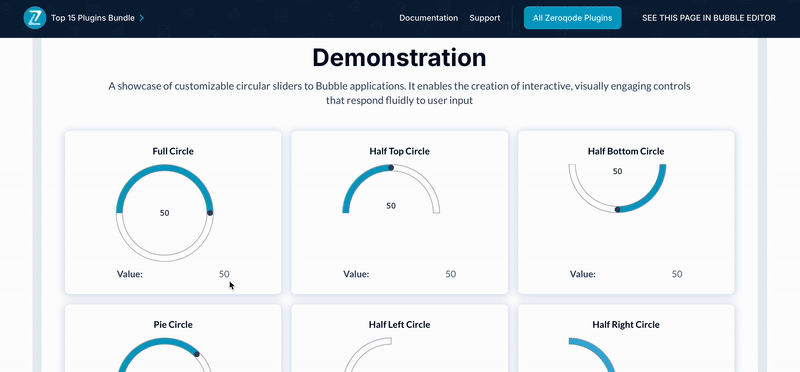The image size is (800, 372).
Task: Click the Pie Circle slider handle
Action: (x=196, y=354)
